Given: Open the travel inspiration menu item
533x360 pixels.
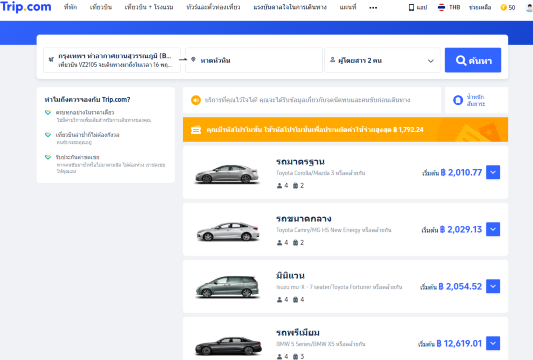Looking at the screenshot, I should click(290, 7).
